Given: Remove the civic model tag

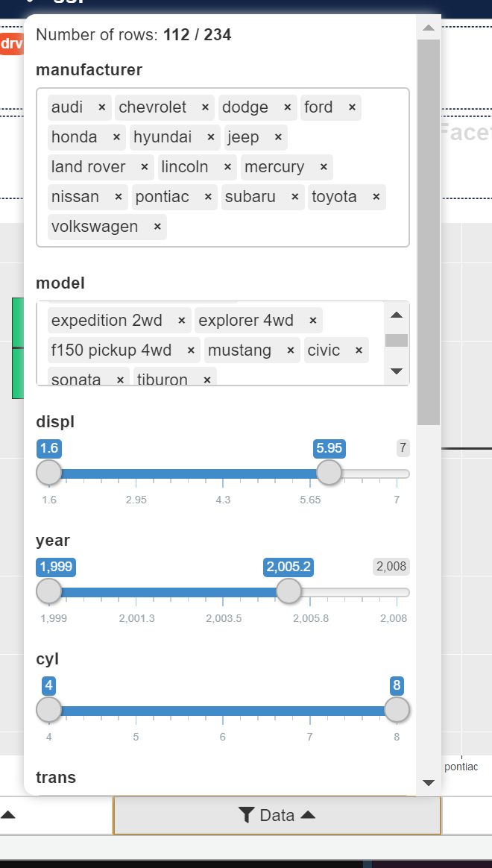Looking at the screenshot, I should [359, 350].
